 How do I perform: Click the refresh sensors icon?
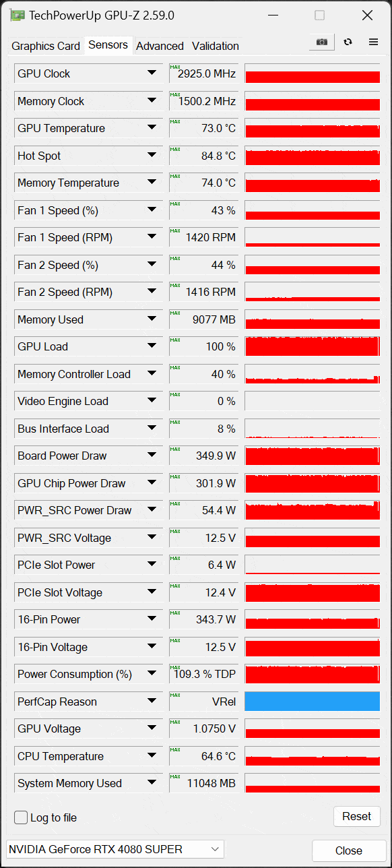coord(348,42)
